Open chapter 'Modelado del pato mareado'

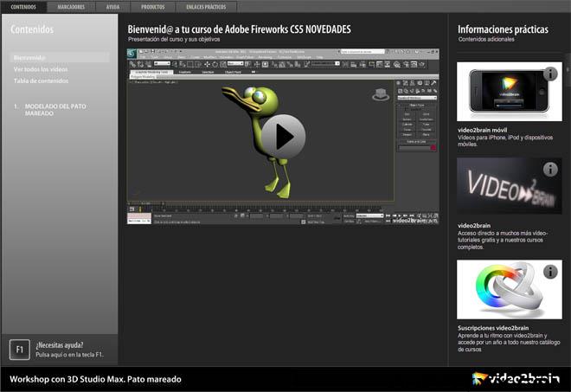pyautogui.click(x=55, y=110)
